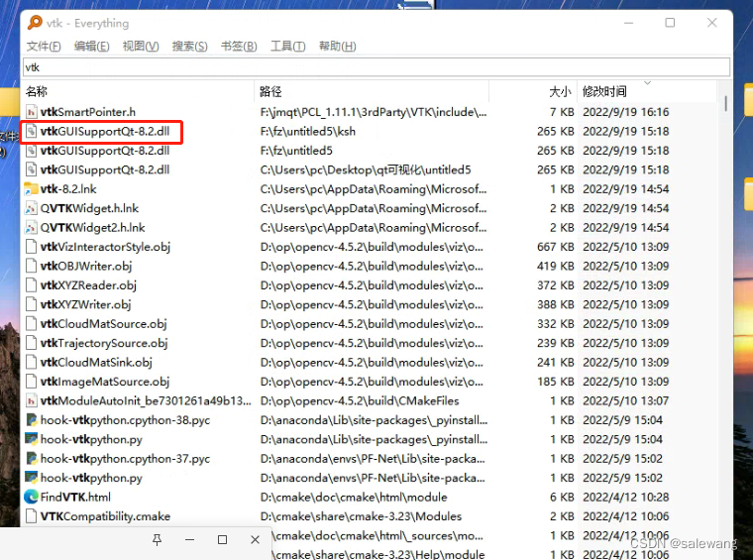Click the dll icon in the Desktop untitled5 row
This screenshot has height=560, width=753.
pos(32,169)
